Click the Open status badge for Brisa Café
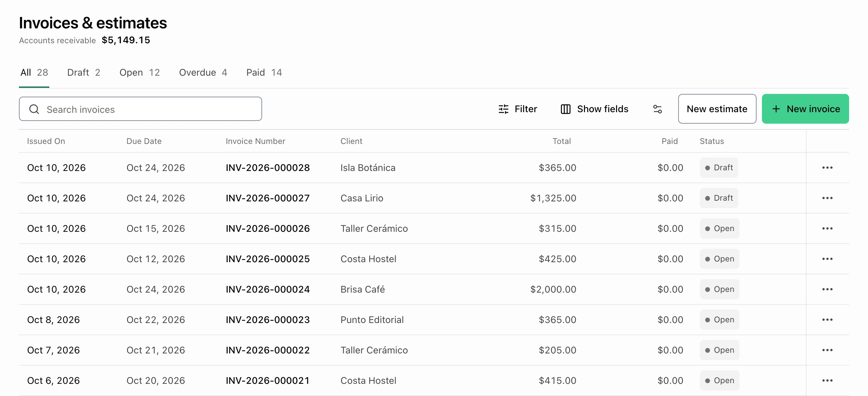This screenshot has height=396, width=868. coord(719,289)
